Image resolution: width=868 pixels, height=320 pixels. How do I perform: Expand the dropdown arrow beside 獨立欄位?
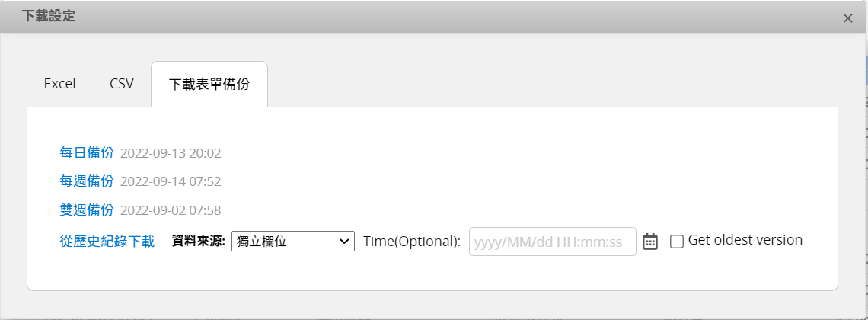point(343,242)
